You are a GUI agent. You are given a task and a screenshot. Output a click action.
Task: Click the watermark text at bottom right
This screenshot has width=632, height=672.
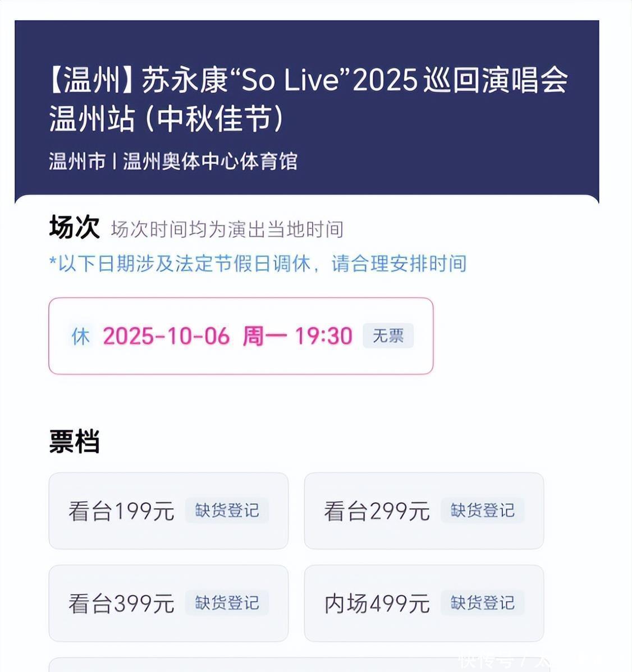tap(505, 662)
